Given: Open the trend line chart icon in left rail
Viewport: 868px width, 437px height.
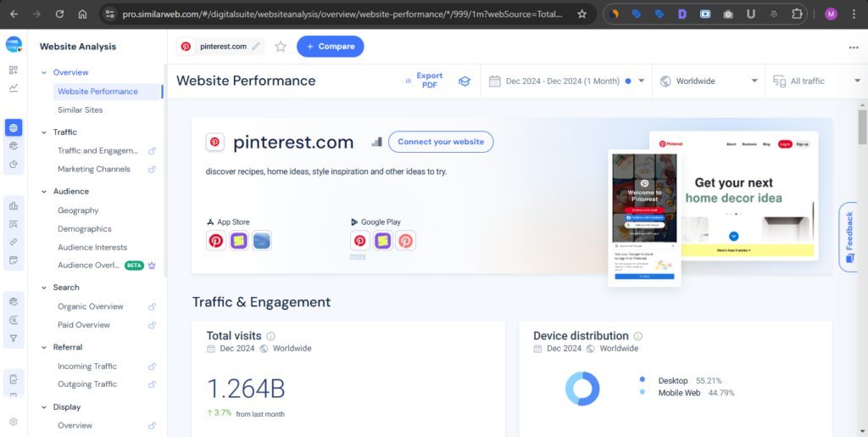Looking at the screenshot, I should [x=14, y=87].
